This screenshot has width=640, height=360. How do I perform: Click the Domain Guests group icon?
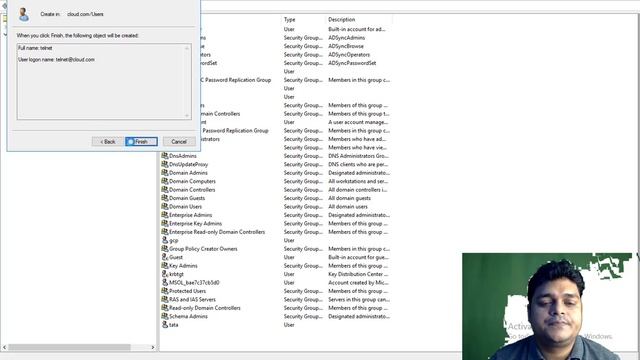[165, 198]
